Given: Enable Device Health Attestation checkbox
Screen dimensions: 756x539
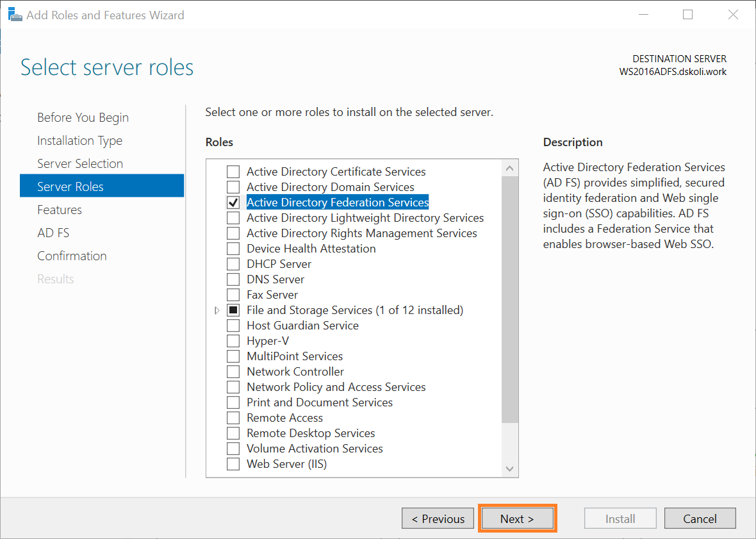Looking at the screenshot, I should click(233, 249).
